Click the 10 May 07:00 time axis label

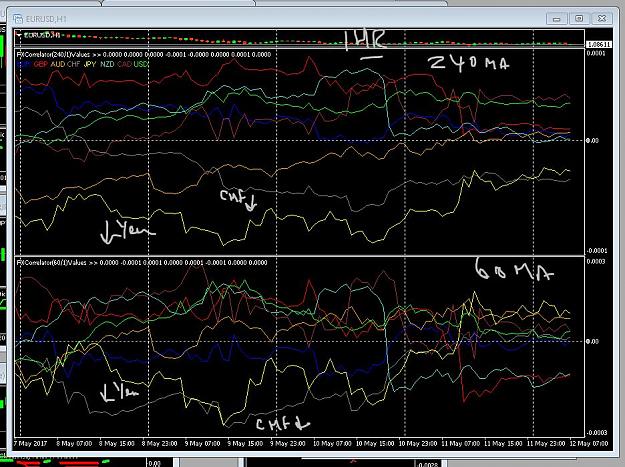(332, 443)
